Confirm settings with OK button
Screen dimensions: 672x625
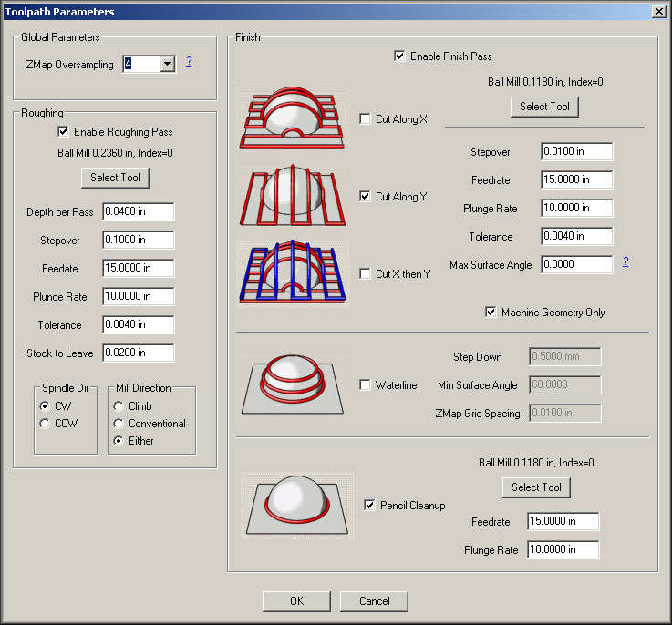pyautogui.click(x=296, y=601)
